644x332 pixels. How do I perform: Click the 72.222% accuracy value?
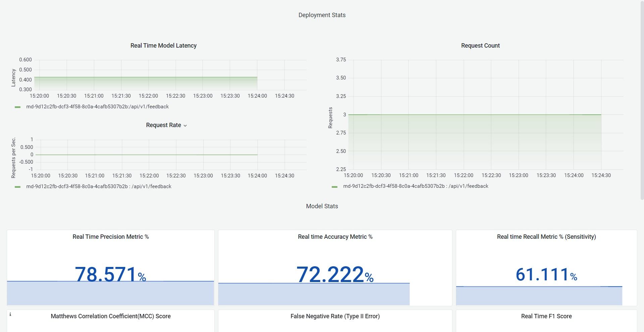tap(335, 274)
